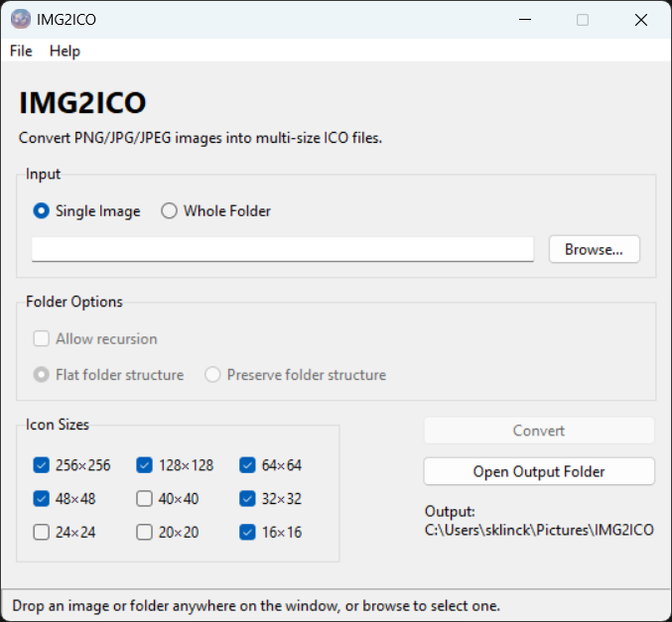Viewport: 672px width, 622px height.
Task: Uncheck the 48×48 icon size
Action: pos(42,499)
